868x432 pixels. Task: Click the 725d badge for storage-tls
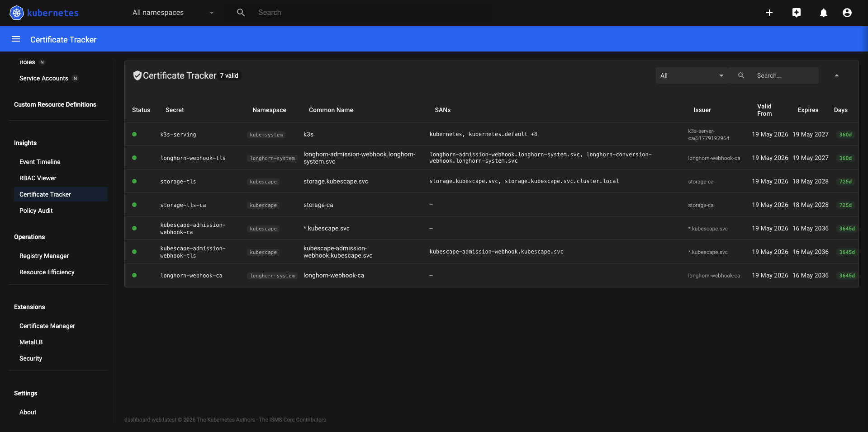pos(845,182)
